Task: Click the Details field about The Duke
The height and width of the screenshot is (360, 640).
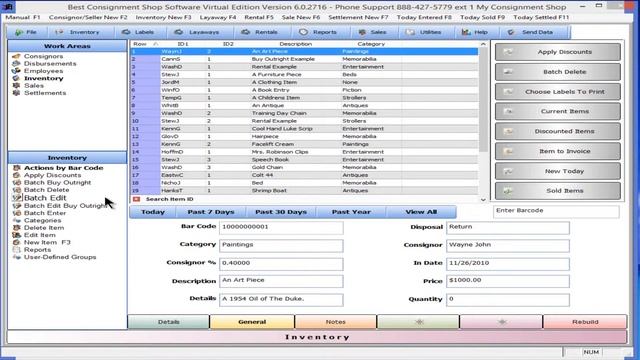Action: [281, 299]
